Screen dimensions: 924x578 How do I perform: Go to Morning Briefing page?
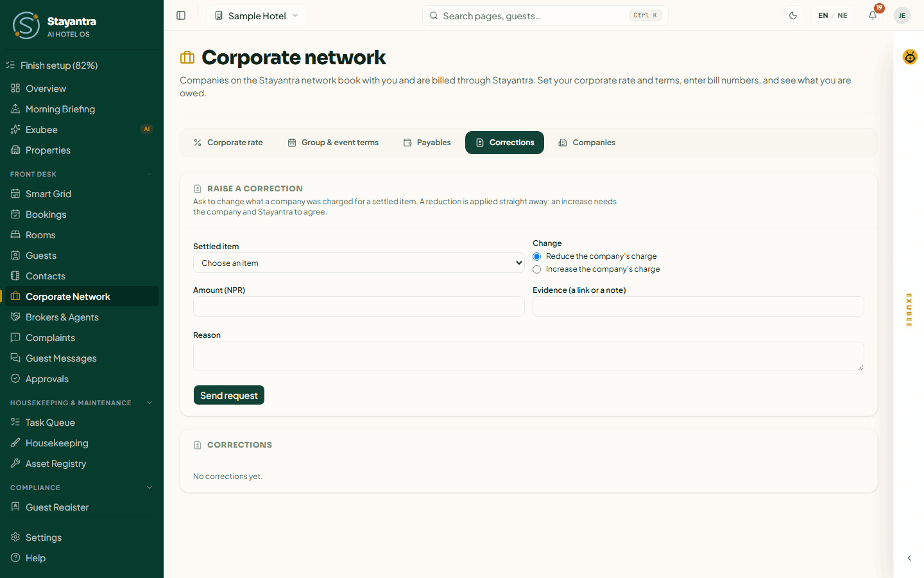[81, 109]
